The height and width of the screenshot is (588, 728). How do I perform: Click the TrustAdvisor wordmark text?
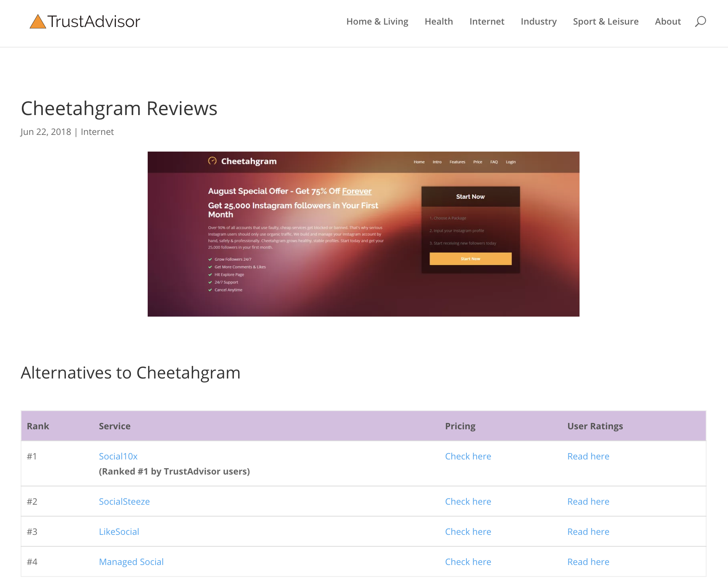(x=94, y=21)
